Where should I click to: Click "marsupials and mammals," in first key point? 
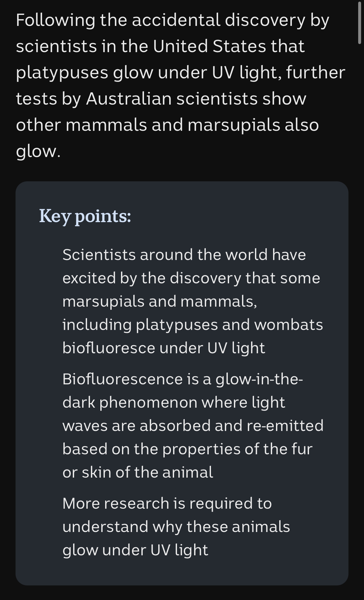160,301
